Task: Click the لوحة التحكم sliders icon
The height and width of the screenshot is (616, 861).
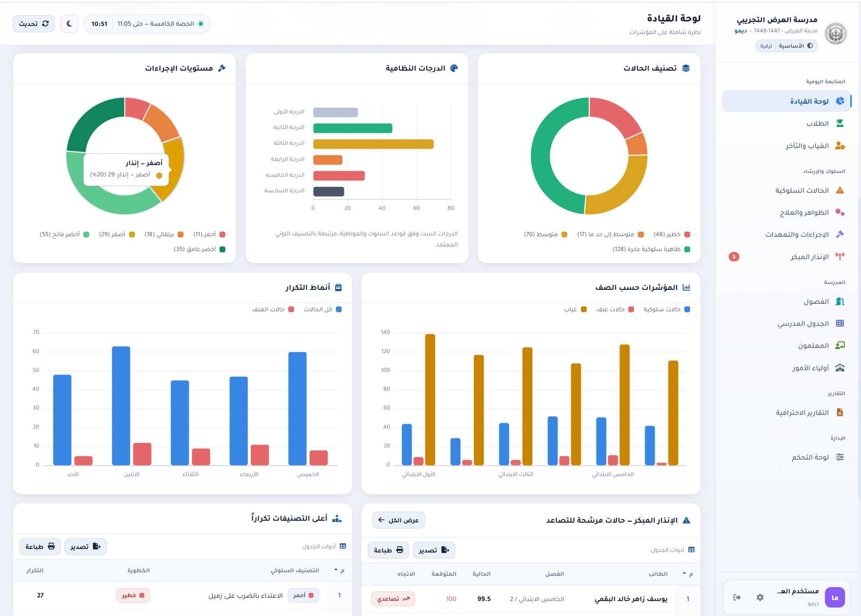Action: pos(840,457)
